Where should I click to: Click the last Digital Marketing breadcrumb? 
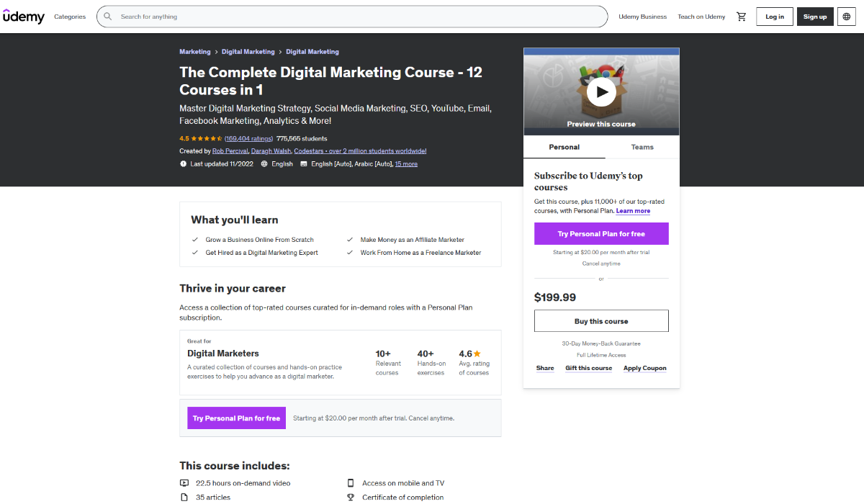click(x=312, y=52)
